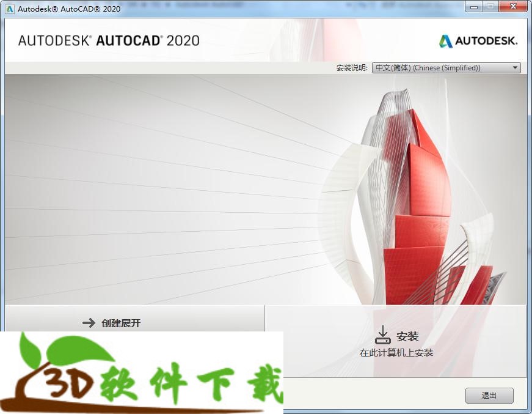Minimize the AutoCAD 2020 installer window
The width and height of the screenshot is (532, 414).
(x=474, y=7)
